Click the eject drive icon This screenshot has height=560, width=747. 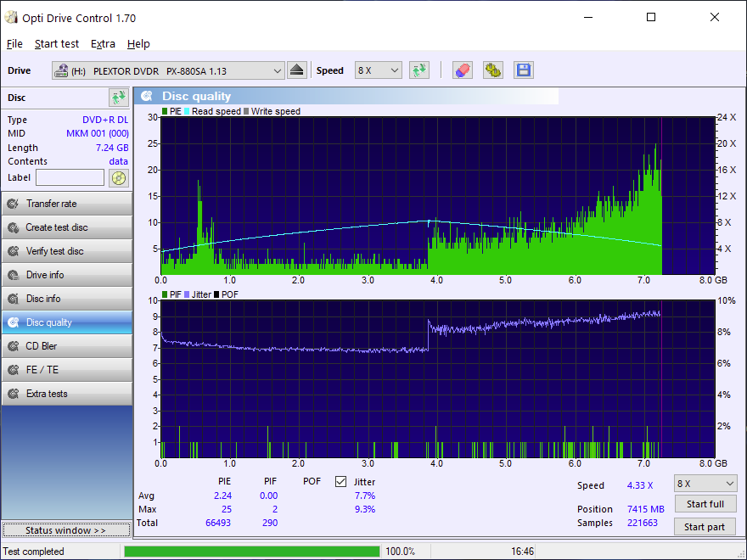click(296, 70)
